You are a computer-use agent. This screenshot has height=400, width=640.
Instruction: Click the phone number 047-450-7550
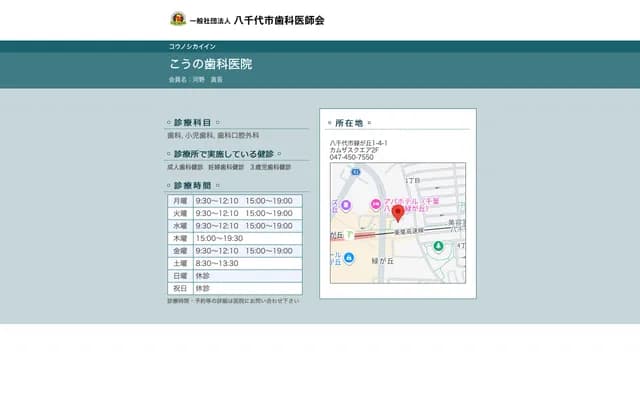(x=351, y=157)
